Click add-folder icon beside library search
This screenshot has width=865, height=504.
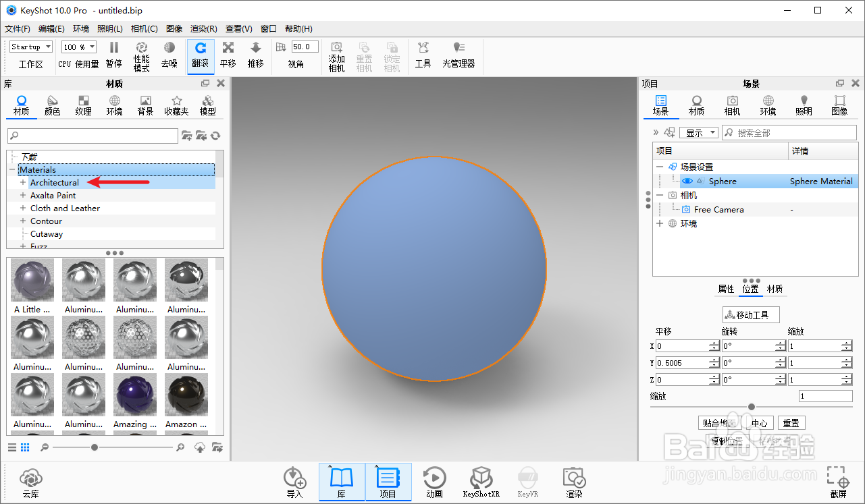tap(187, 136)
